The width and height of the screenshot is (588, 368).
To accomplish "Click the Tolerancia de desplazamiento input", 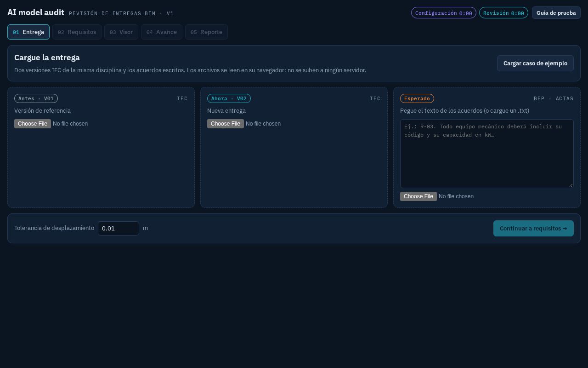I will click(119, 228).
